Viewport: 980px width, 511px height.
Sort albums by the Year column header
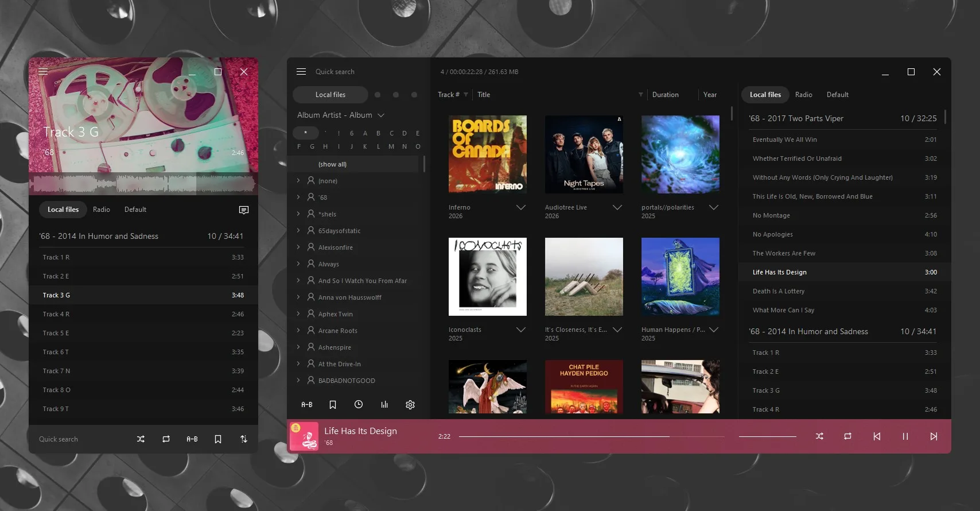click(710, 95)
